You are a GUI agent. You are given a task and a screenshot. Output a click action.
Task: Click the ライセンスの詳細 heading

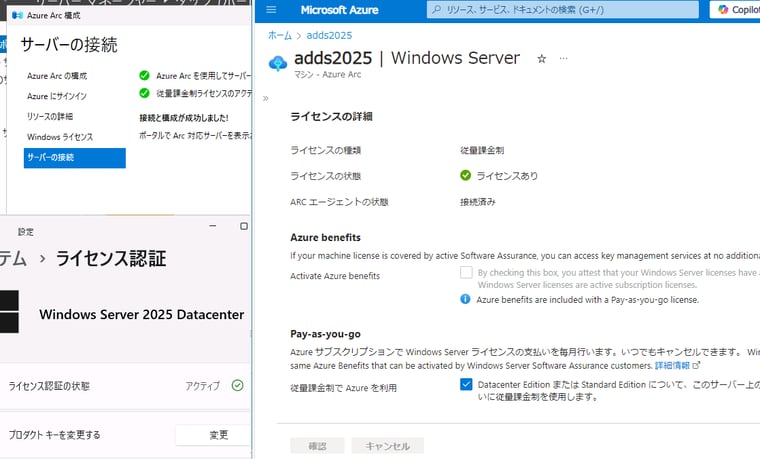331,116
